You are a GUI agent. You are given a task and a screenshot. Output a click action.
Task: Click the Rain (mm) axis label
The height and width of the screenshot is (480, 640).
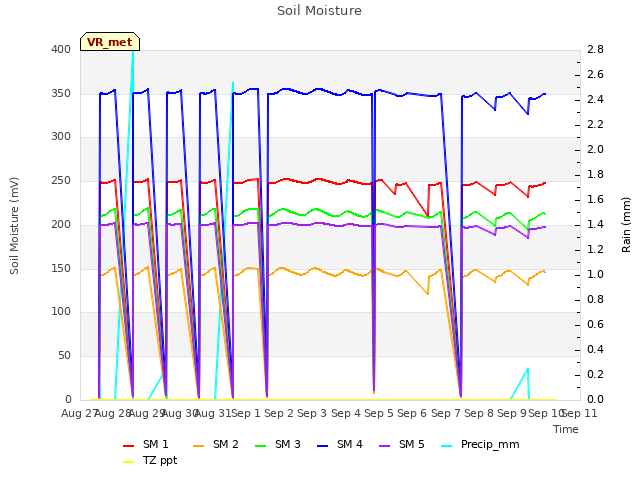[626, 225]
